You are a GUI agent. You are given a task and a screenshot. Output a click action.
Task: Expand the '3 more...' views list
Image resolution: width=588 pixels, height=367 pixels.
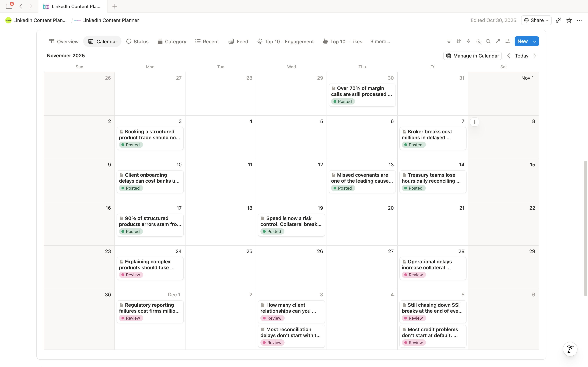(380, 42)
